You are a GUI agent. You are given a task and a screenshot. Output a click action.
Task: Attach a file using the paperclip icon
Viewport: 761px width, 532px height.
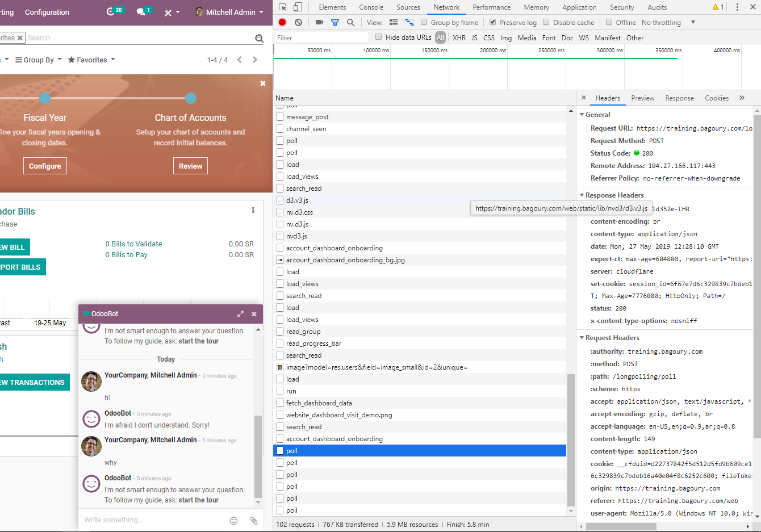(253, 520)
